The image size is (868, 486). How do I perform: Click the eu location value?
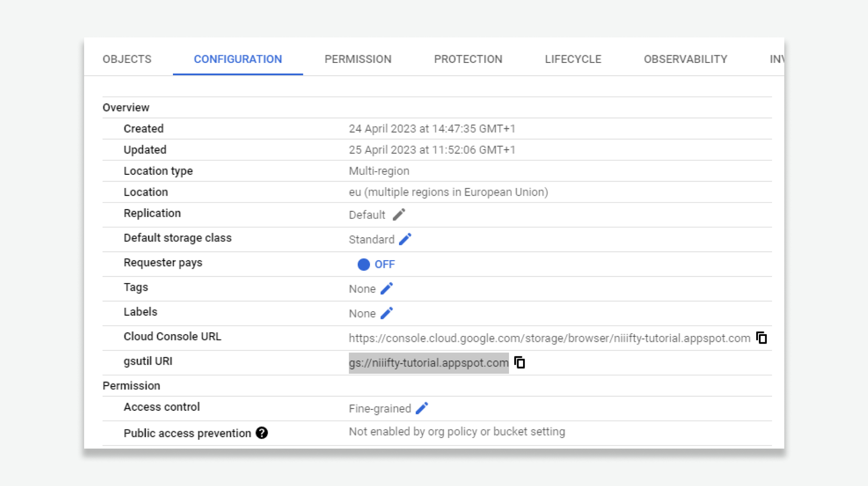(448, 192)
